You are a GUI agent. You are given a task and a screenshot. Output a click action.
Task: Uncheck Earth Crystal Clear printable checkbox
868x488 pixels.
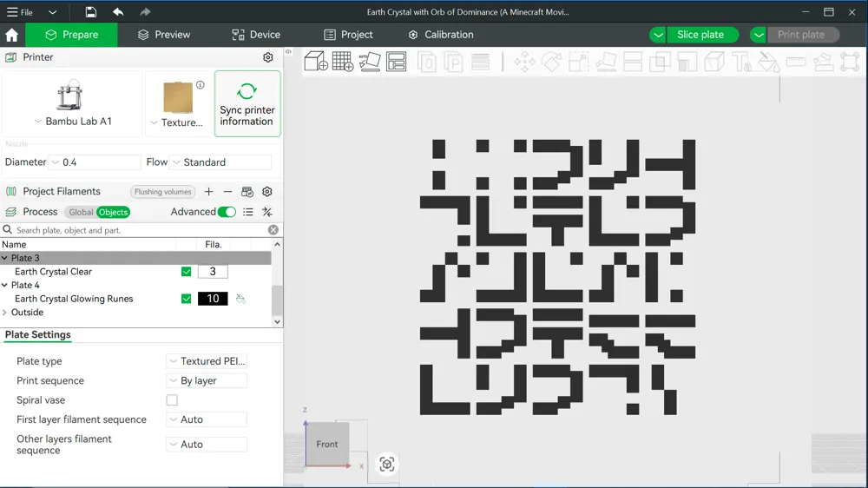(x=186, y=272)
